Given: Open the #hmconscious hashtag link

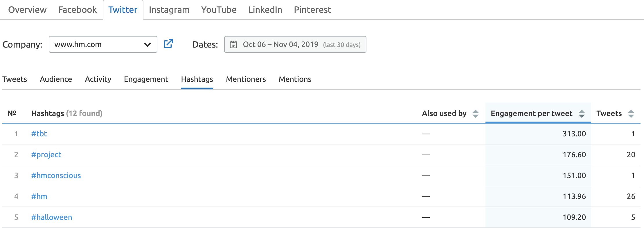Looking at the screenshot, I should click(x=56, y=175).
